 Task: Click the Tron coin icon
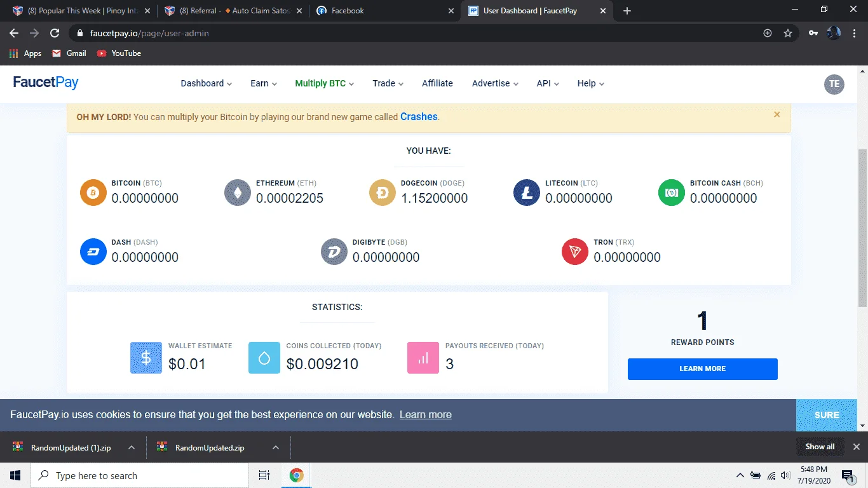[575, 252]
